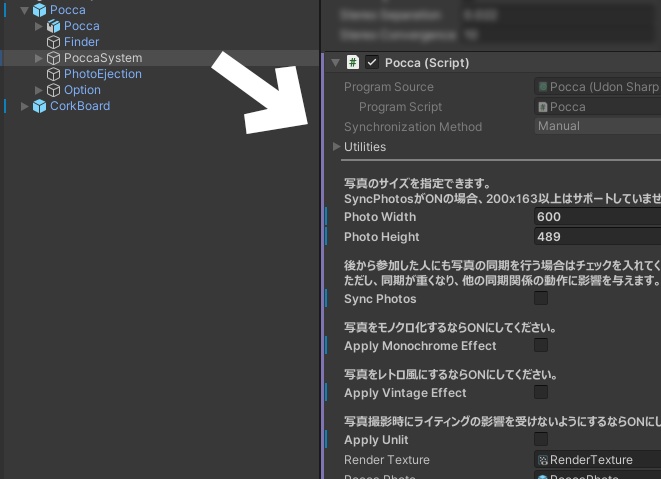661x479 pixels.
Task: Enable Apply Vintage Effect checkbox
Action: (541, 392)
